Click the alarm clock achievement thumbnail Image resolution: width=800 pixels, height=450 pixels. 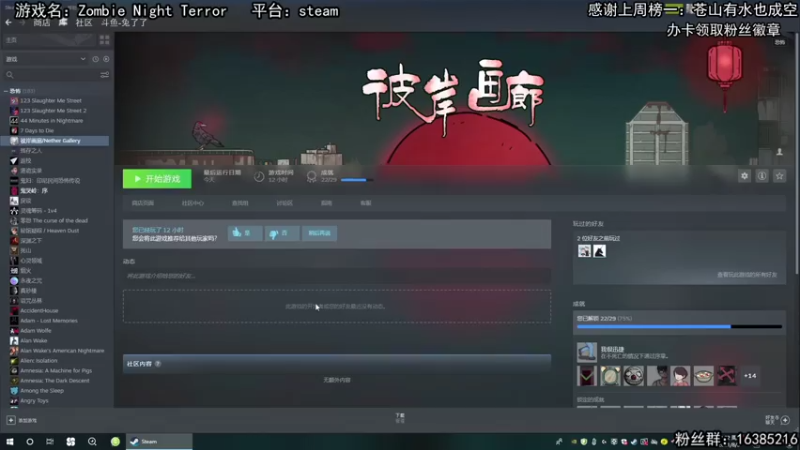pyautogui.click(x=610, y=376)
